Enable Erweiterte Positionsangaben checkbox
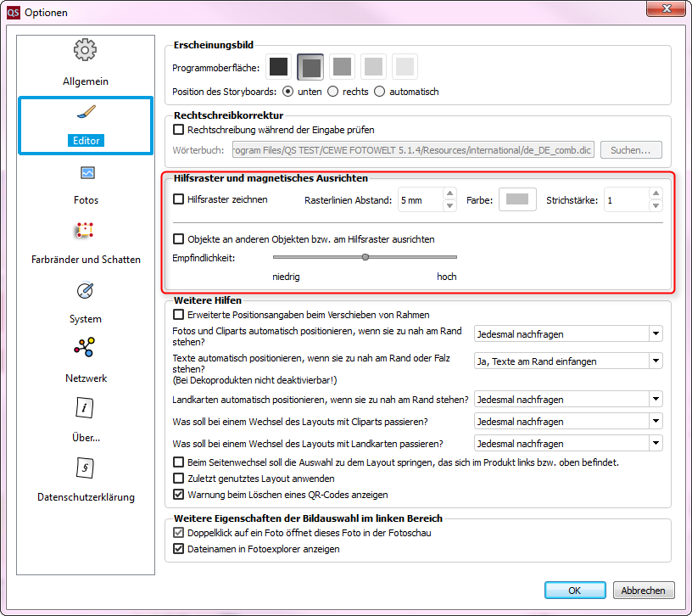Image resolution: width=692 pixels, height=616 pixels. [x=178, y=315]
